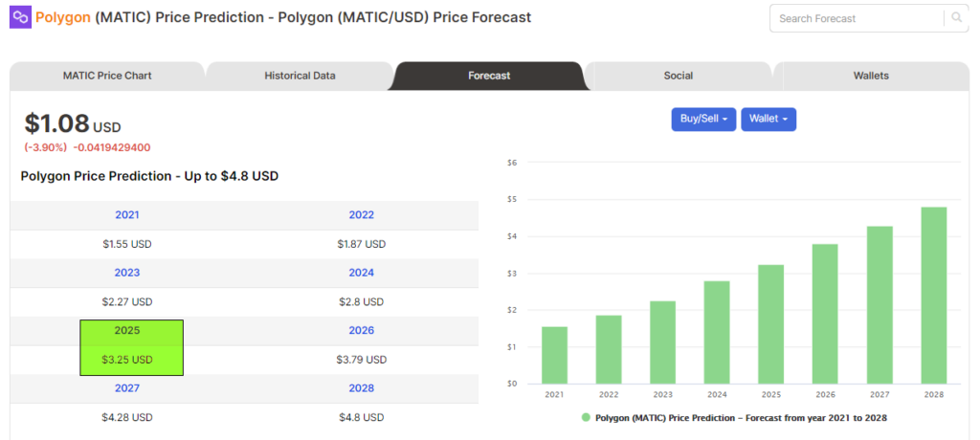
Task: Select the Forecast tab
Action: (489, 76)
